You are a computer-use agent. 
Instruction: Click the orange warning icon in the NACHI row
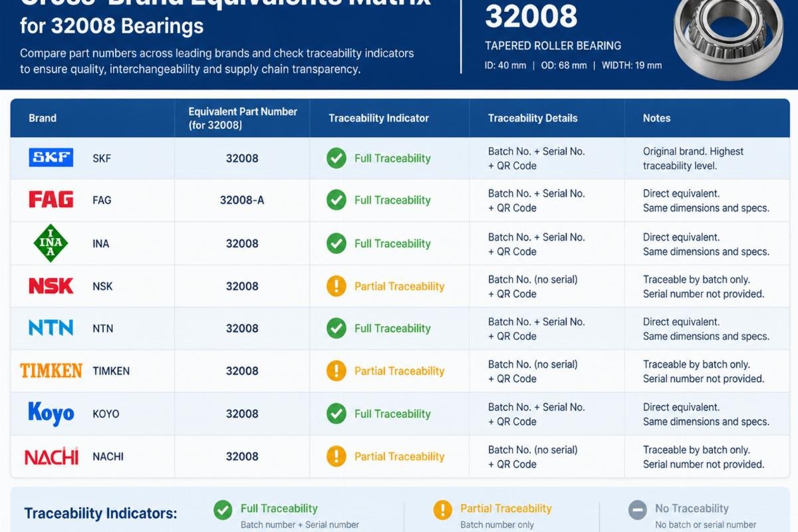tap(336, 456)
